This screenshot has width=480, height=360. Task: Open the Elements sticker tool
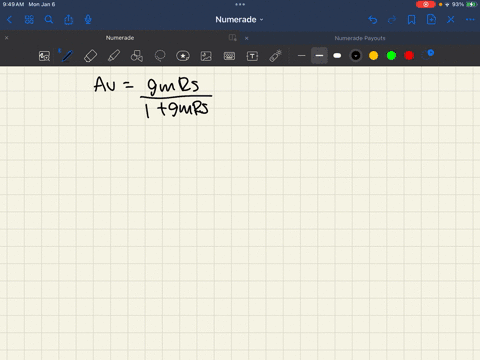pos(183,56)
